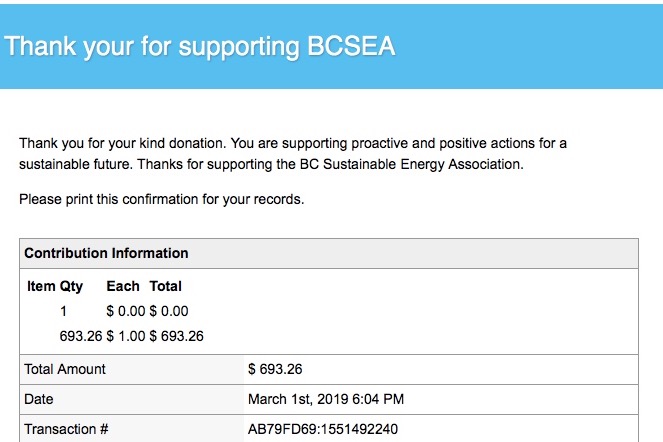The height and width of the screenshot is (442, 663).
Task: Click the $ 0.00 each price
Action: (126, 311)
